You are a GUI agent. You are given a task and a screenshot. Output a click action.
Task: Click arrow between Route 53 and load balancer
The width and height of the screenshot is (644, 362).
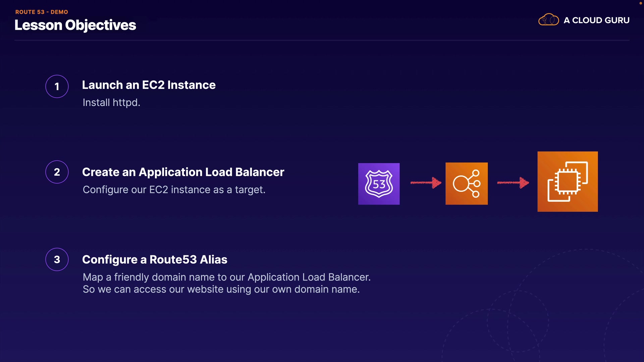click(x=426, y=183)
